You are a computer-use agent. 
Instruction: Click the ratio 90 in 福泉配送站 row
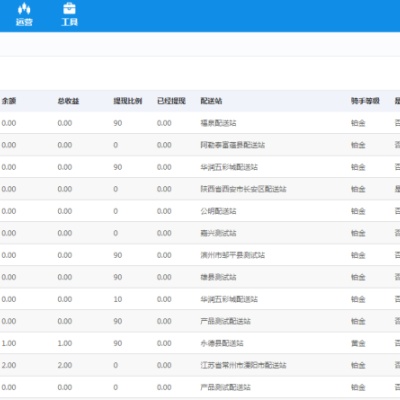[118, 123]
